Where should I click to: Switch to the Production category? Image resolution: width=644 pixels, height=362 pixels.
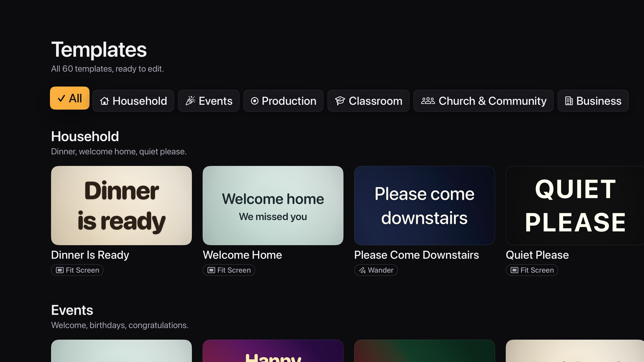(x=283, y=101)
